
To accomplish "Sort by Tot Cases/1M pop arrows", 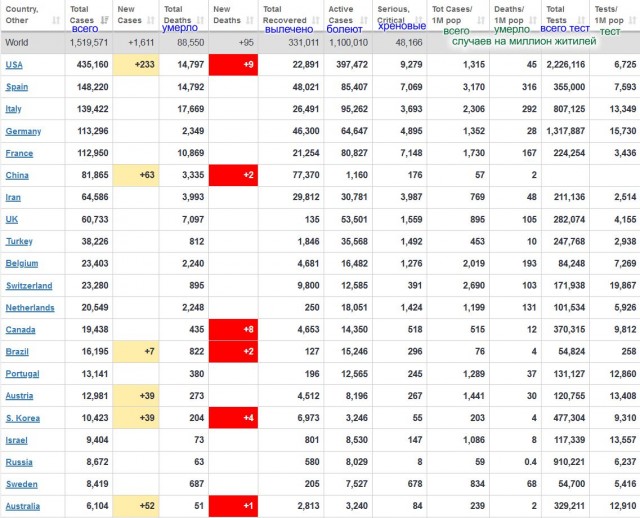I will [481, 20].
